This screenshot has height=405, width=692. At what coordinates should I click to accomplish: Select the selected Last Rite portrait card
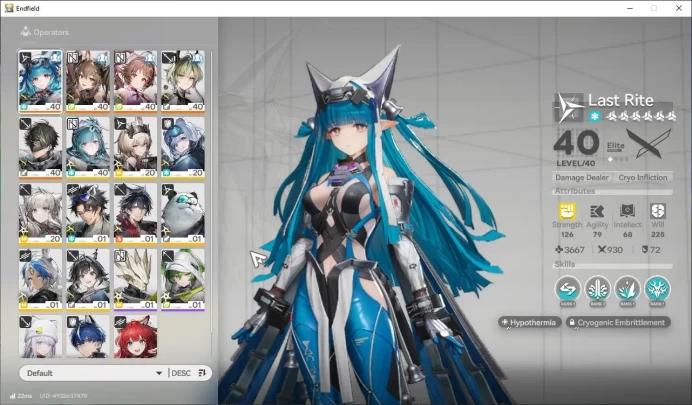click(41, 81)
